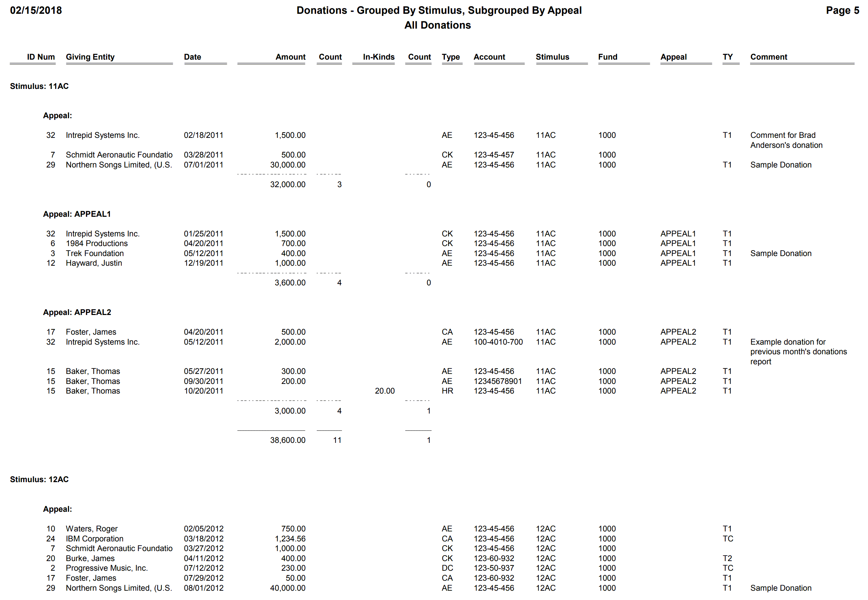Image resolution: width=868 pixels, height=600 pixels.
Task: Click the report date 02/15/2018
Action: tap(36, 10)
